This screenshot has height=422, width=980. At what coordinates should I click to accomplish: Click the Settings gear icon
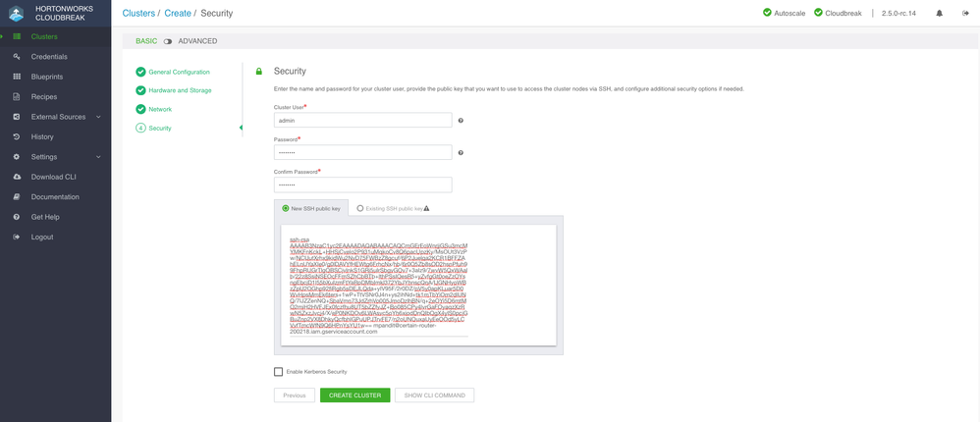(x=17, y=157)
